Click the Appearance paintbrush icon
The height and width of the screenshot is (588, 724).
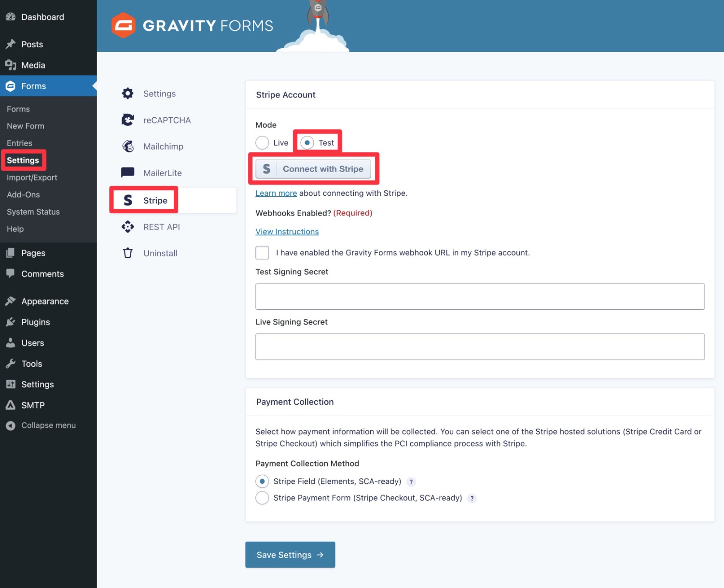click(x=11, y=301)
